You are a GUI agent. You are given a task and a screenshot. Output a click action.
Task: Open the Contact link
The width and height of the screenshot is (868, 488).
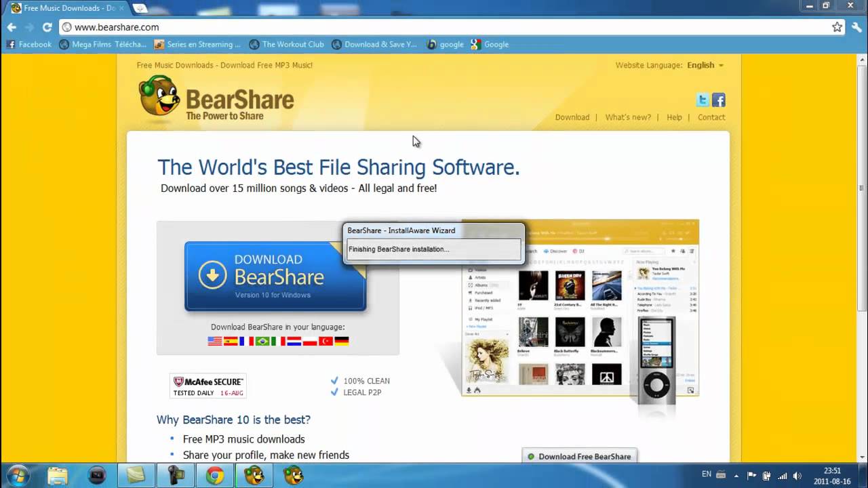[x=711, y=117]
